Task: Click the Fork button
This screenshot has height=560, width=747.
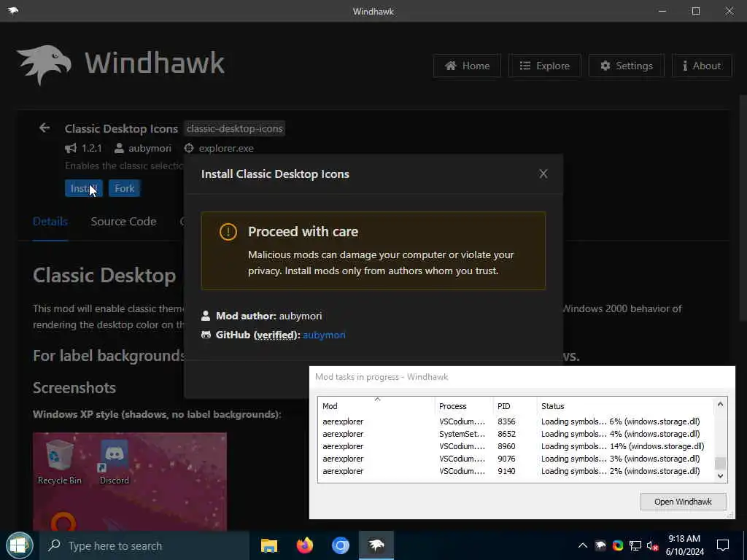Action: click(x=124, y=189)
